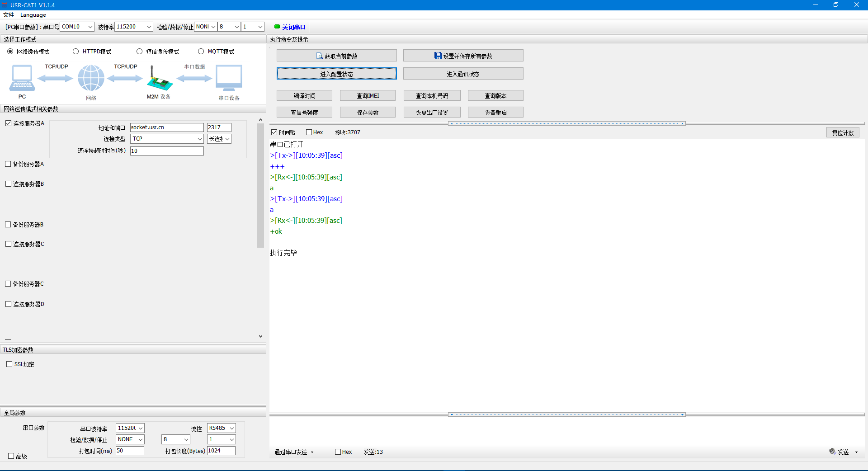868x471 pixels.
Task: Click the green serial port status indicator
Action: tap(277, 27)
